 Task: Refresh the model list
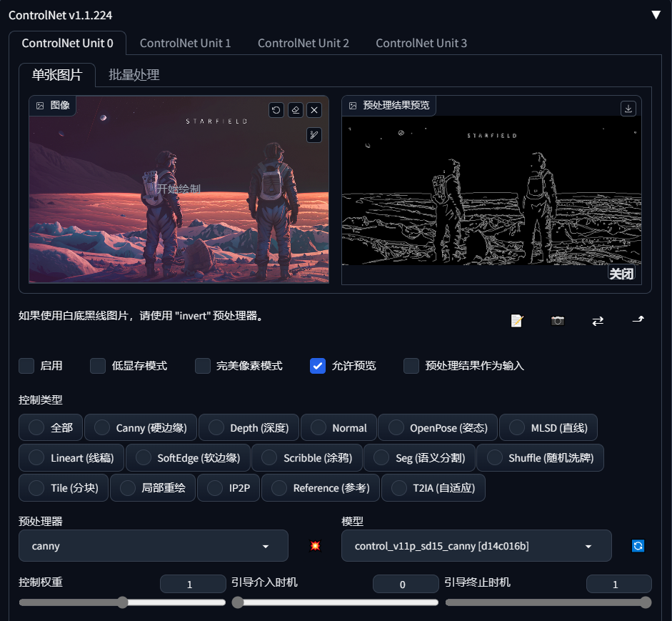(x=638, y=545)
